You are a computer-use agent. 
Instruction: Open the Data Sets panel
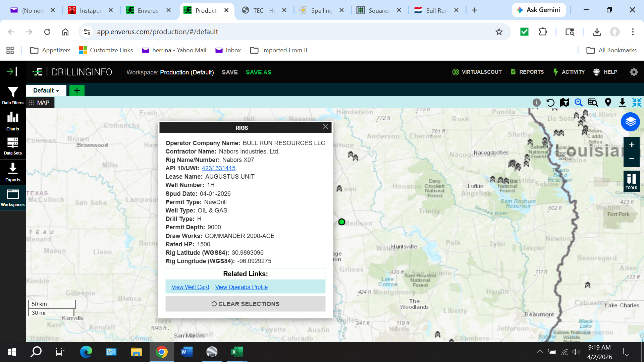pyautogui.click(x=13, y=146)
